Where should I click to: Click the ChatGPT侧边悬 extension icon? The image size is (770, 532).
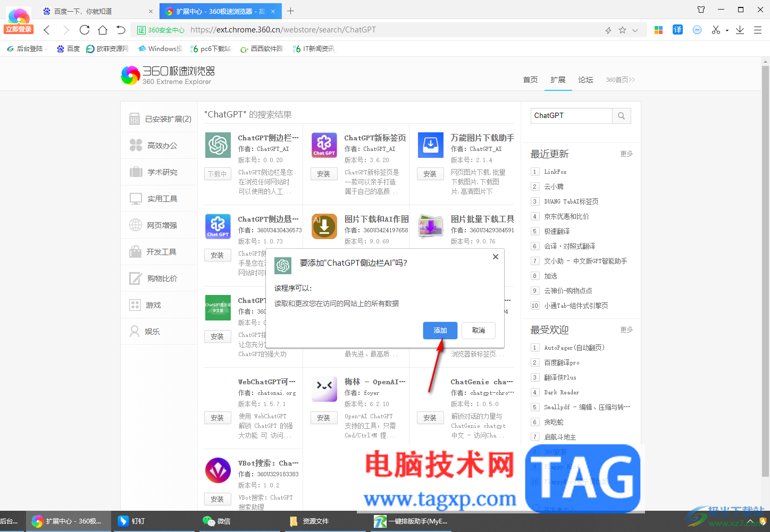[x=218, y=226]
